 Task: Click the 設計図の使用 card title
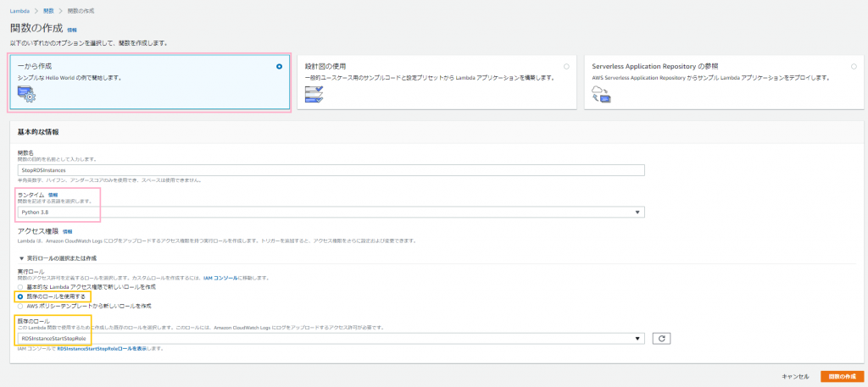325,66
